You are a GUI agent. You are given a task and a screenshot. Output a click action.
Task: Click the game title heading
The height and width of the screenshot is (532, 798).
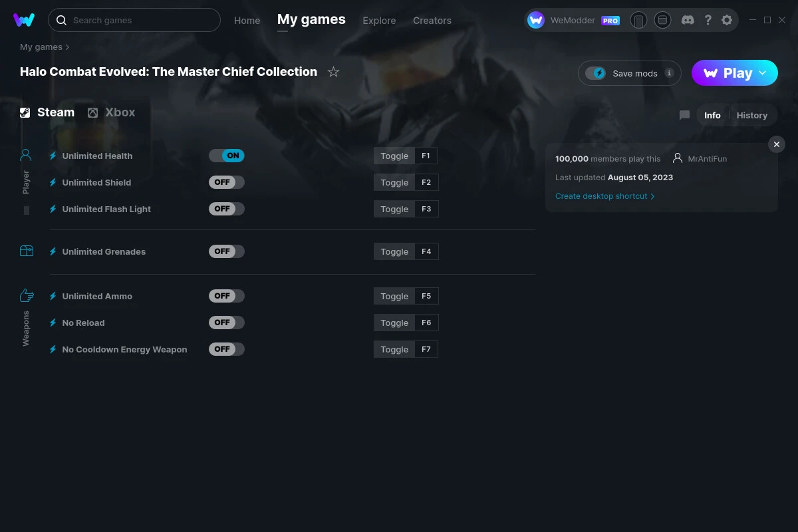168,72
